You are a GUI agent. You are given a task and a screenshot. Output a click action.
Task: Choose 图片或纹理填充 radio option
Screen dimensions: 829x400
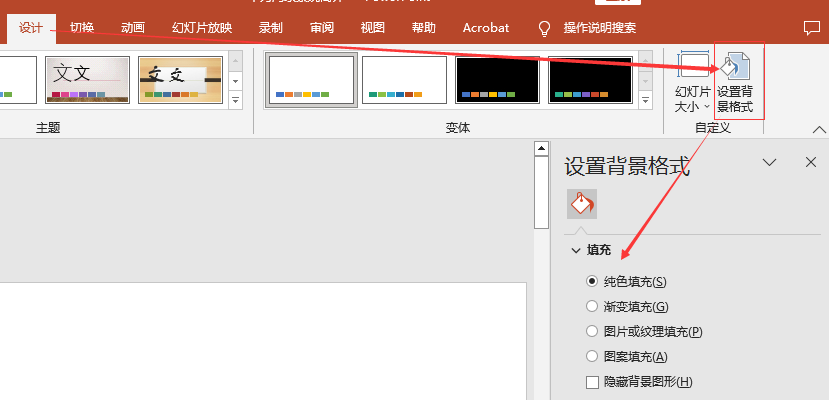click(592, 332)
